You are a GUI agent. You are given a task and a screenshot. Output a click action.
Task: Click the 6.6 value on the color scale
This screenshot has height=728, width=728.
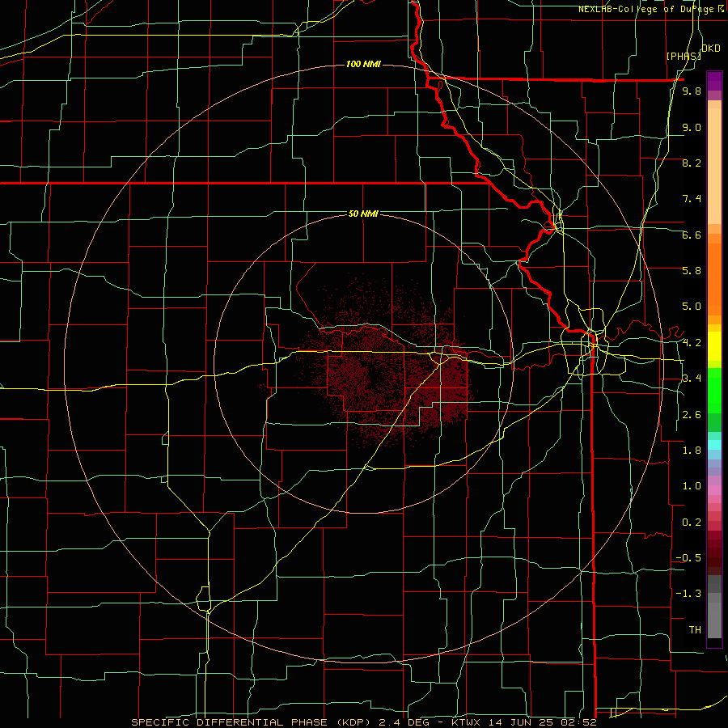pyautogui.click(x=692, y=235)
